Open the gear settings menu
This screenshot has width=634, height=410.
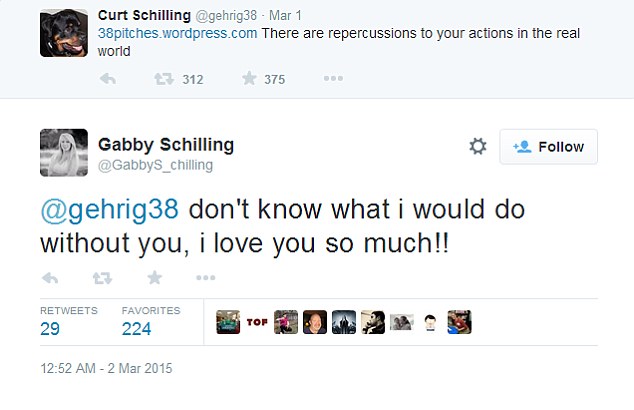[478, 147]
